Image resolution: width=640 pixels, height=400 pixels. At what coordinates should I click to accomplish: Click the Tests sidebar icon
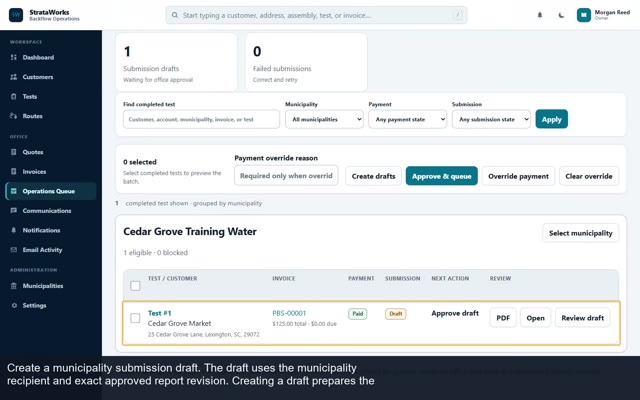click(13, 97)
